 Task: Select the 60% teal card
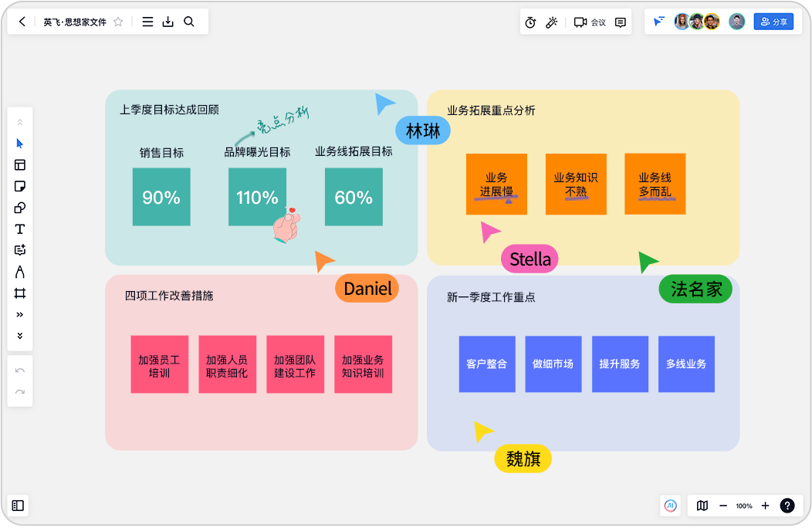354,197
